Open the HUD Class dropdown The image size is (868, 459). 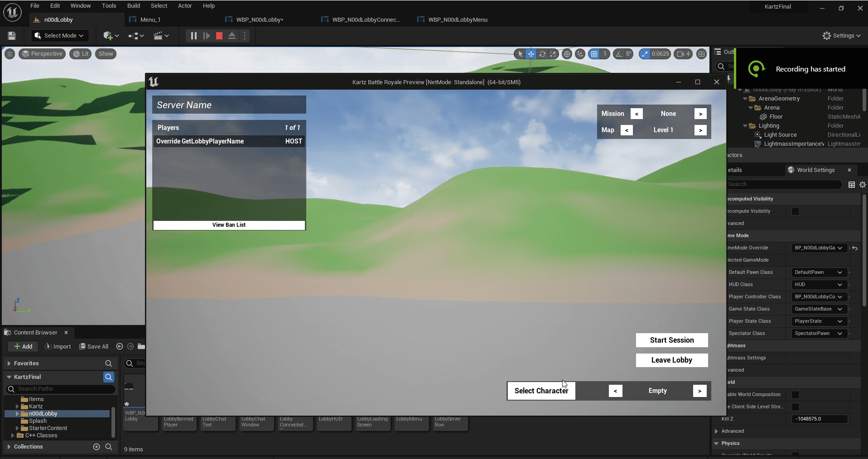click(x=819, y=285)
